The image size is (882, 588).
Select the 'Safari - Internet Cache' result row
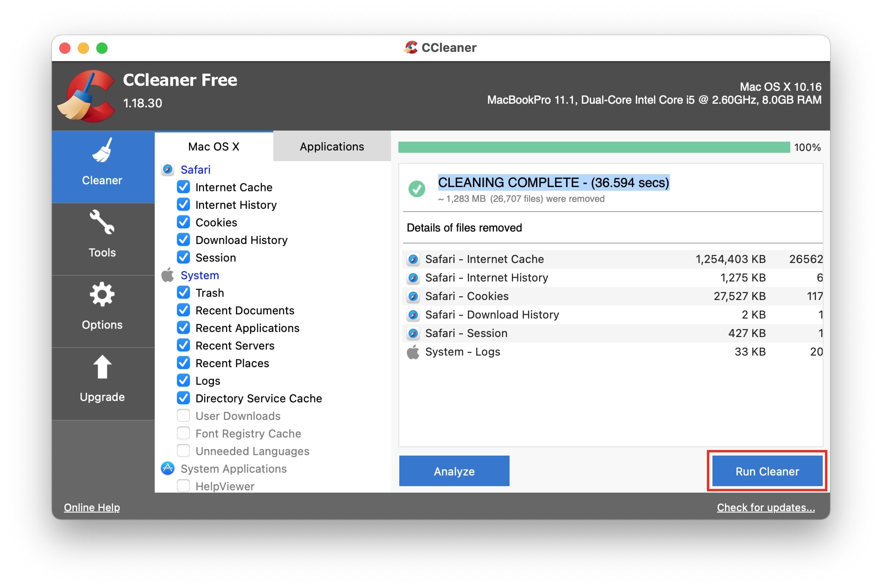click(x=613, y=259)
